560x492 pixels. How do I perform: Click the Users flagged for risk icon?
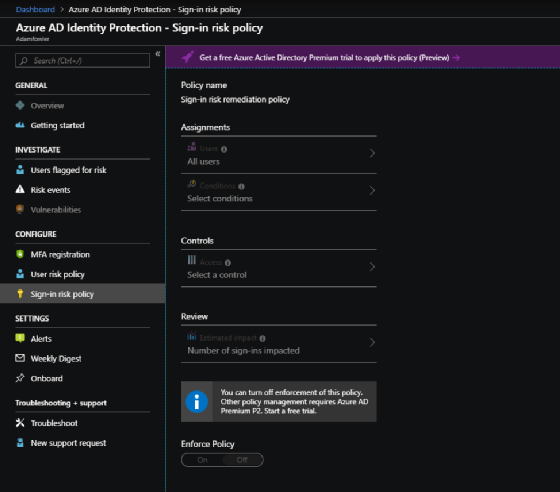[x=20, y=170]
